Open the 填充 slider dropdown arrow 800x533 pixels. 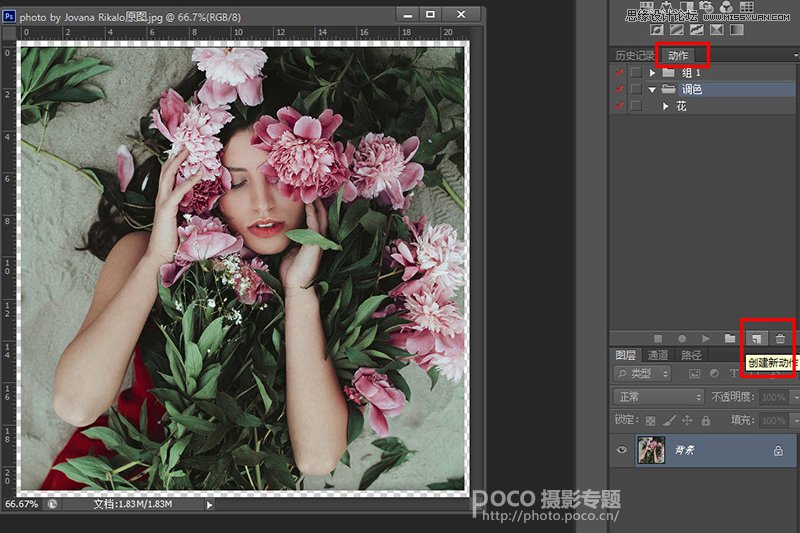[795, 421]
